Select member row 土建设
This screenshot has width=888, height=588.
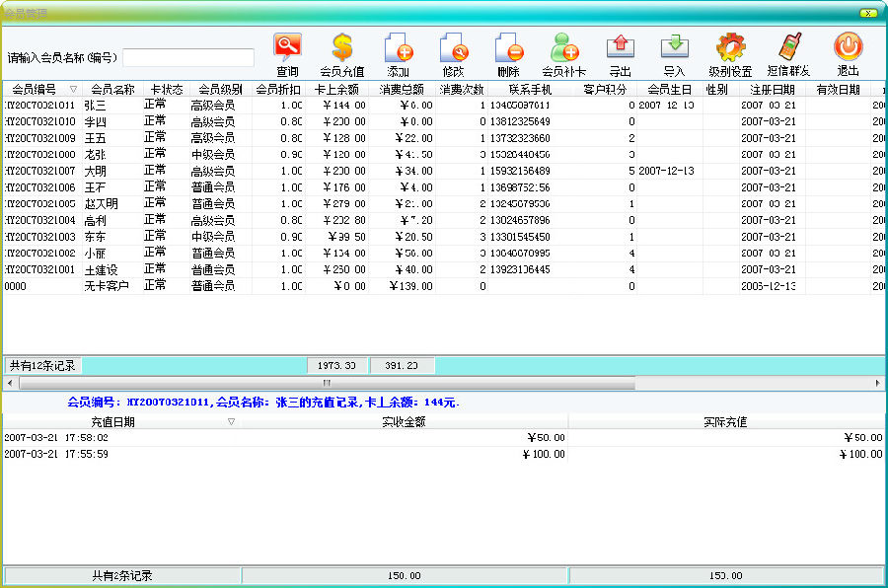click(443, 269)
